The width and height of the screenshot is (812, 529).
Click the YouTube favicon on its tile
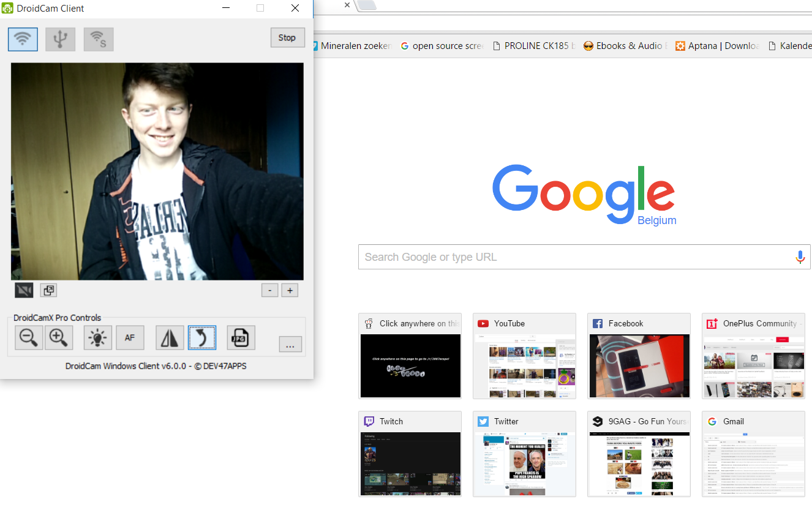pyautogui.click(x=483, y=324)
